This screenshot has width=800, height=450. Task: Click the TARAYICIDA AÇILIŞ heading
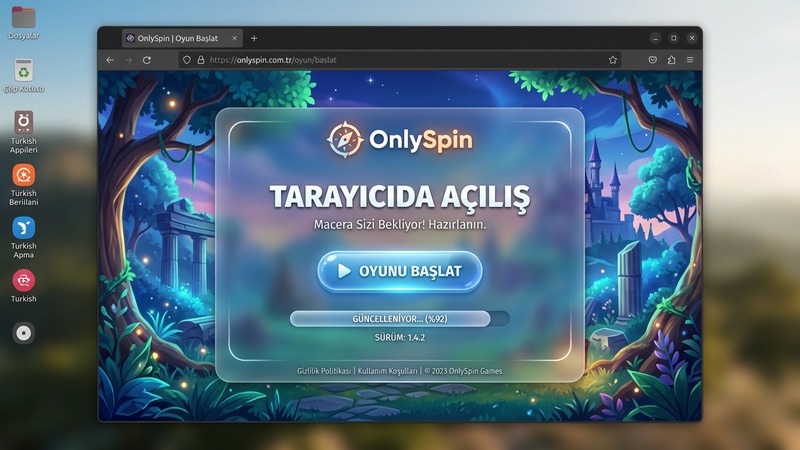point(399,197)
